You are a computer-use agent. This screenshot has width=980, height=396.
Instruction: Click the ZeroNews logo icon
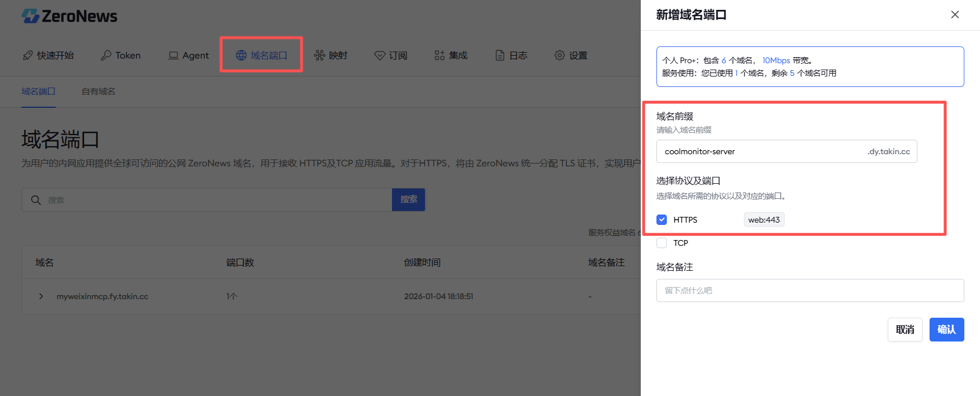(x=30, y=16)
